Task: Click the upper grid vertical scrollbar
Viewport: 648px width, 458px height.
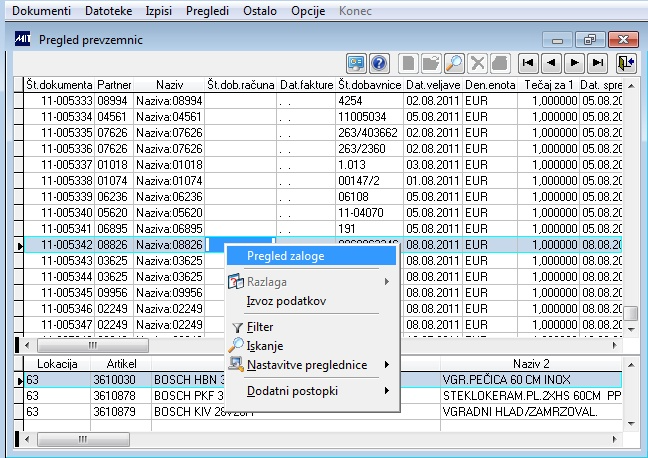Action: tap(630, 200)
